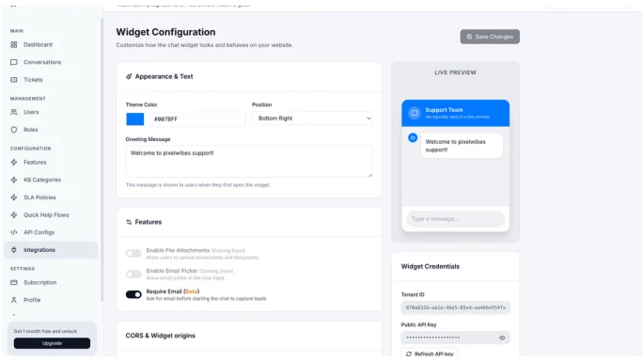Click the Users people icon
This screenshot has height=362, width=644.
point(14,112)
